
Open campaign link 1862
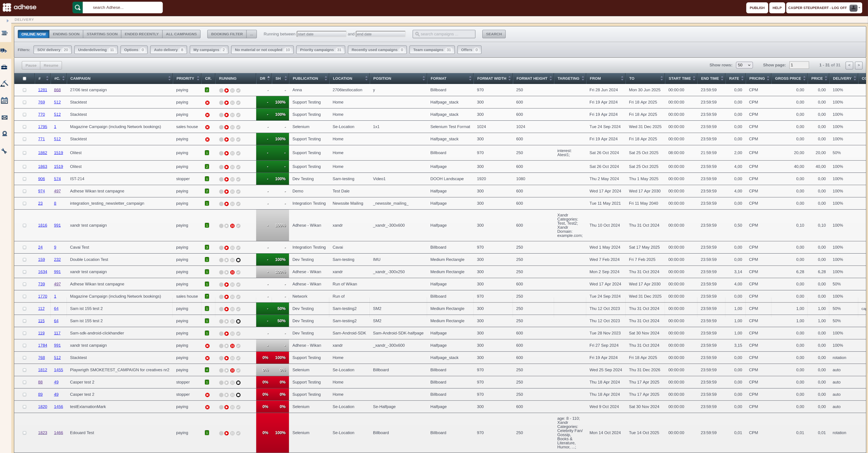[x=43, y=153]
